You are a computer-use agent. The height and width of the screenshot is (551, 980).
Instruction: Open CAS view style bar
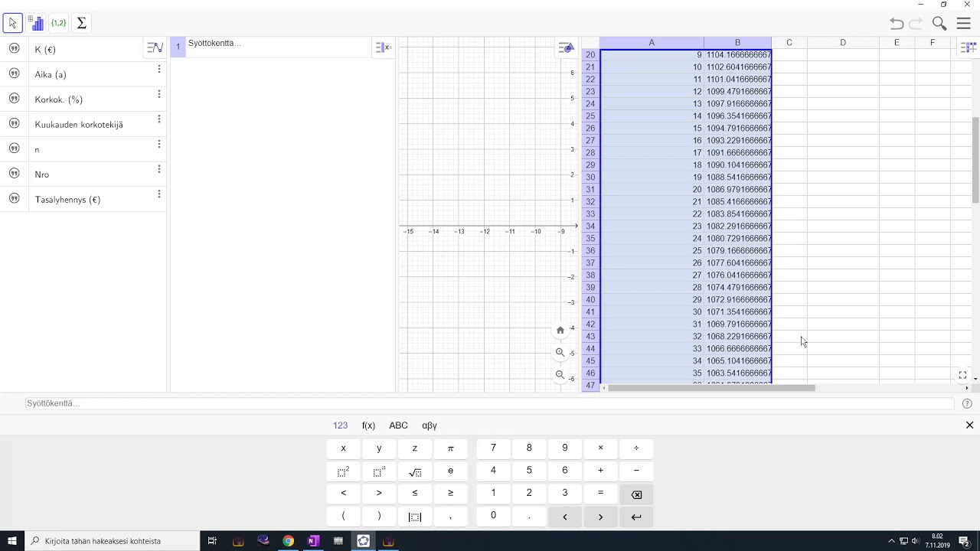[x=383, y=47]
